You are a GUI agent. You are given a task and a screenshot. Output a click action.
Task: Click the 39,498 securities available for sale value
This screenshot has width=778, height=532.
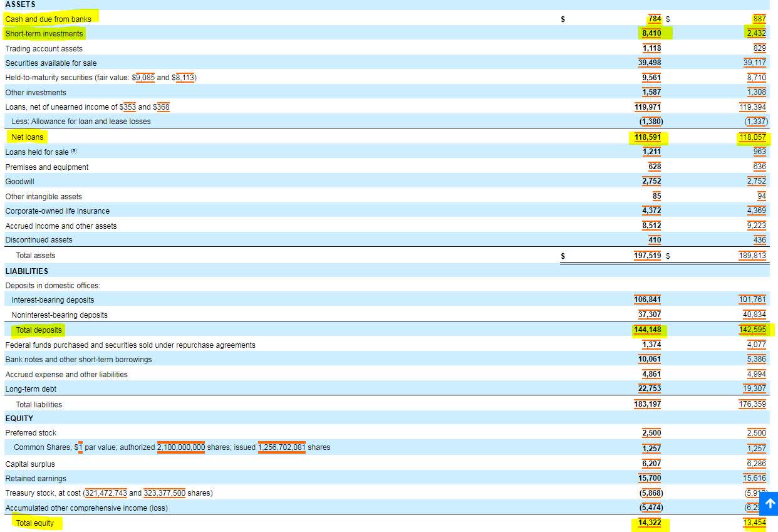click(x=650, y=63)
